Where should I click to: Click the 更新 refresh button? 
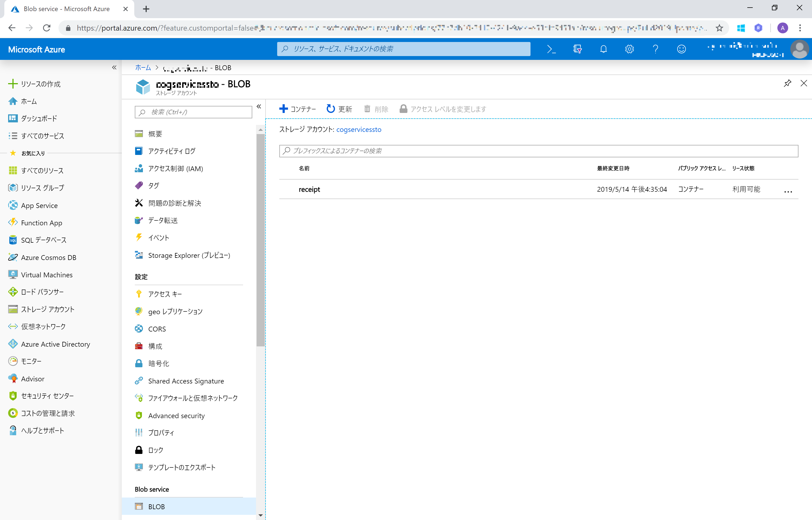(x=339, y=109)
